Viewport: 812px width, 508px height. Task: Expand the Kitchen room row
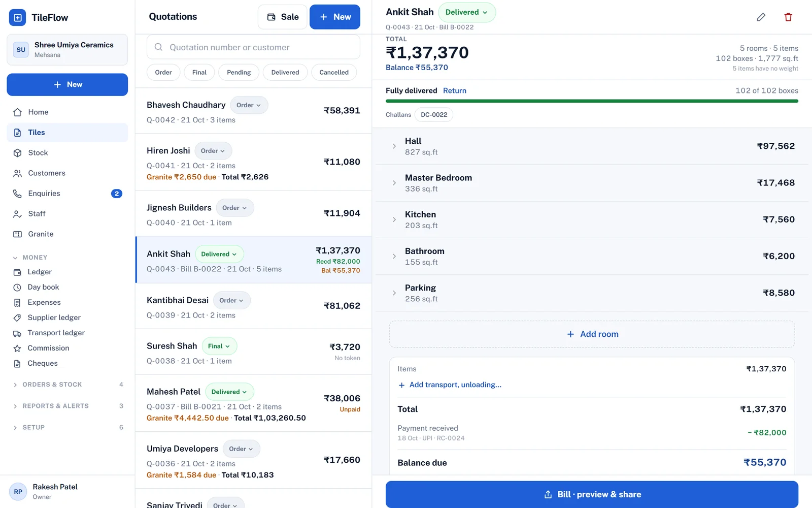click(x=592, y=219)
